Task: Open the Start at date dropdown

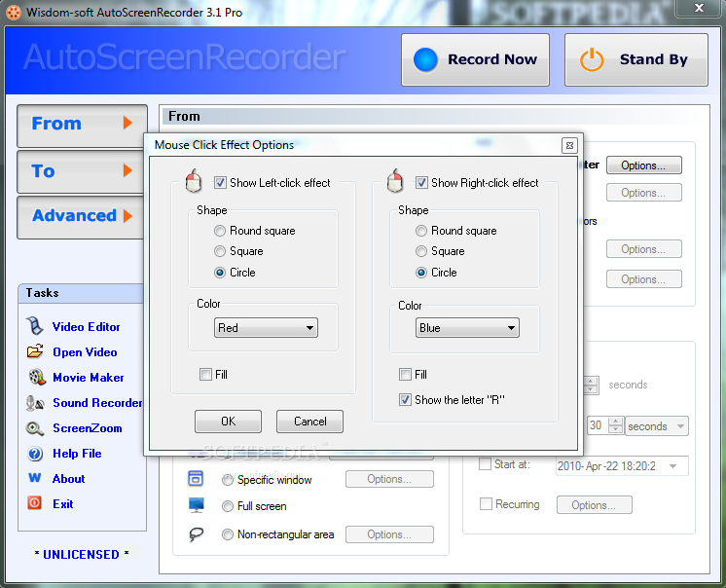Action: coord(673,466)
